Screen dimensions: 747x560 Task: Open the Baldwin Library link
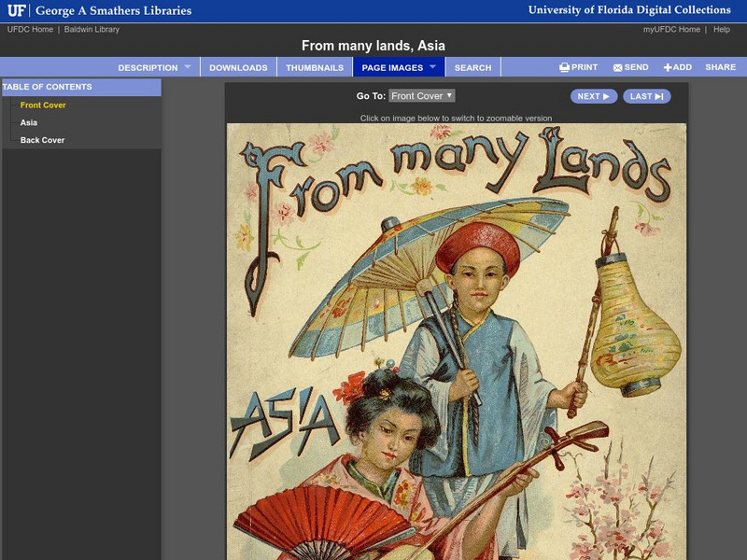coord(92,30)
